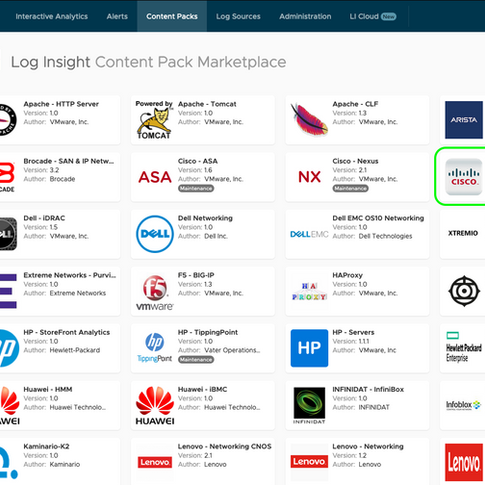Viewport: 485px width, 485px height.
Task: Click the blue Dell circle logo
Action: [x=155, y=234]
